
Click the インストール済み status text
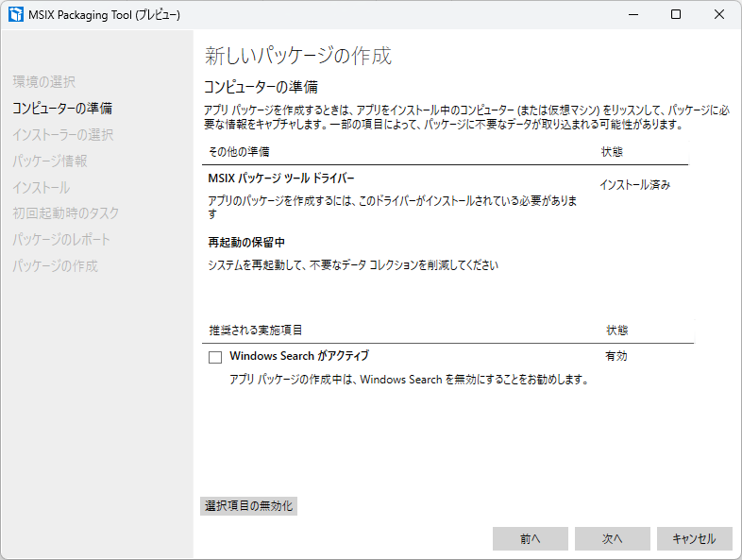(x=635, y=184)
